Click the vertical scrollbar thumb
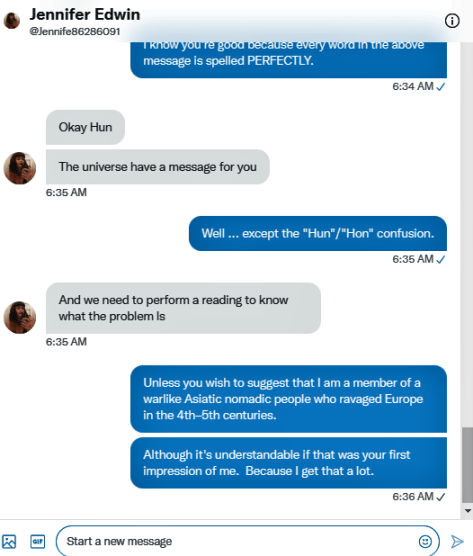This screenshot has width=473, height=556. (468, 465)
